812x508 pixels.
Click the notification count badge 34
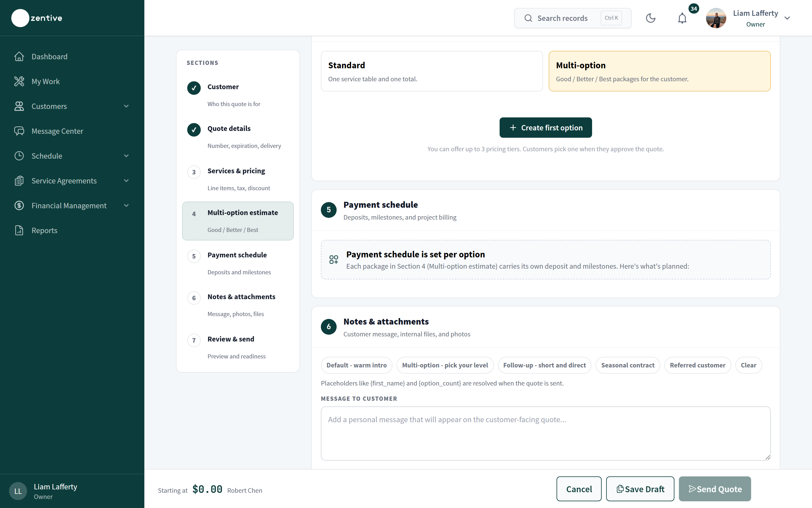tap(694, 9)
